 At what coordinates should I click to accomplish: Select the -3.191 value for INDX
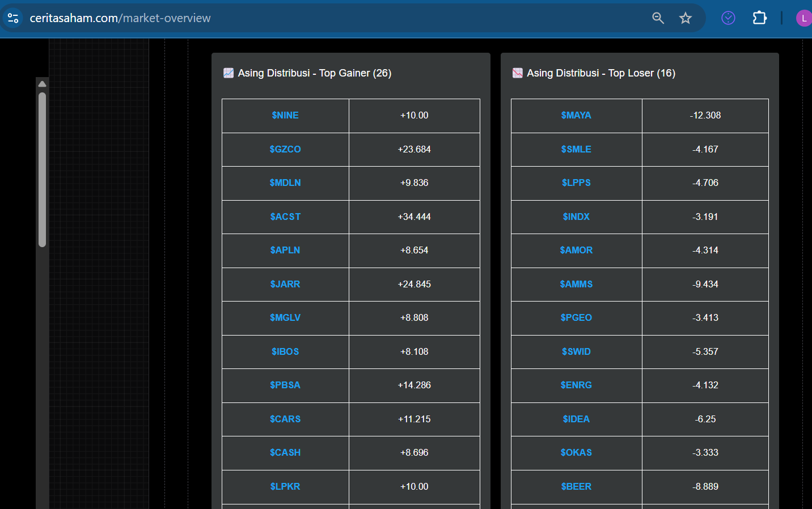pyautogui.click(x=705, y=217)
